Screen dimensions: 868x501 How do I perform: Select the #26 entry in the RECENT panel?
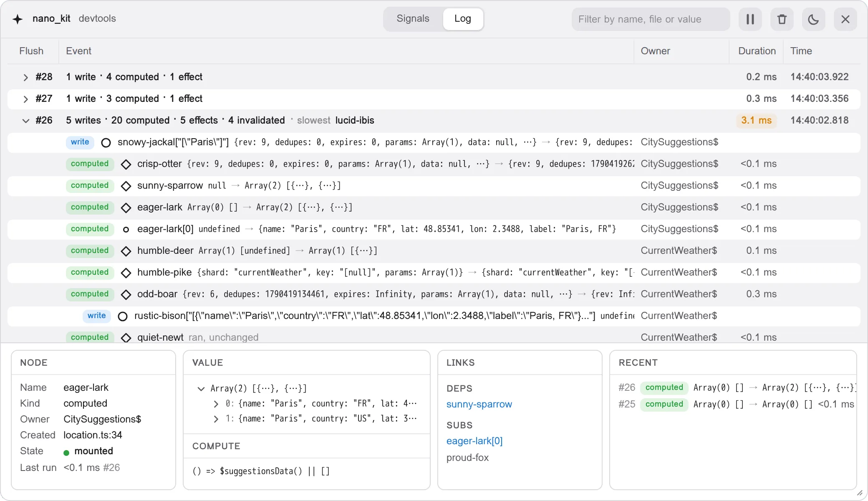(737, 387)
